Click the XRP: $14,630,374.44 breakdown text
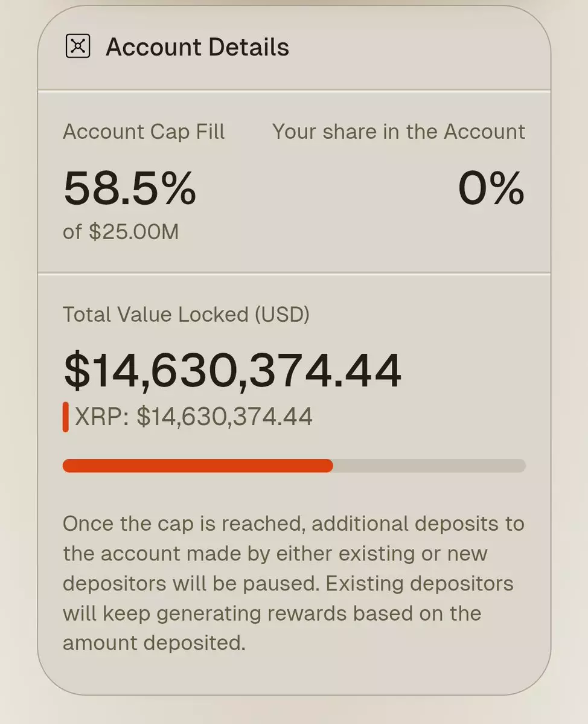Screen dimensions: 588x724 (194, 417)
